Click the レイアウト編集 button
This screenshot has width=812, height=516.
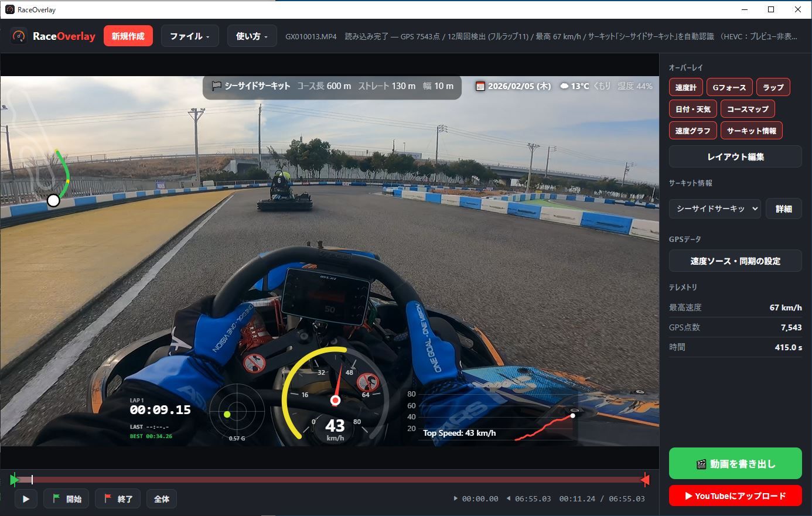coord(735,156)
